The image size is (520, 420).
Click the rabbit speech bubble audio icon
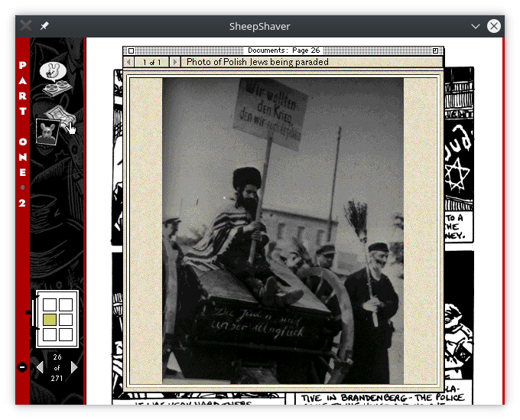pyautogui.click(x=54, y=72)
